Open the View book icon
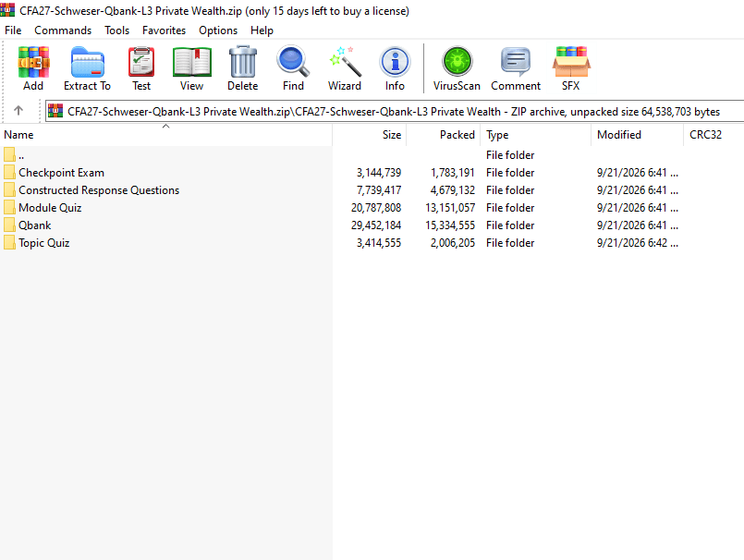744x560 pixels. tap(191, 67)
